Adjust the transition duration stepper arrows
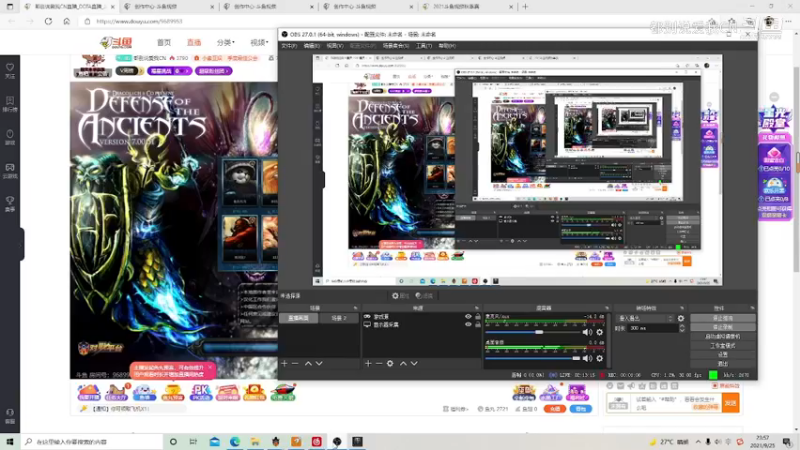Viewport: 800px width, 450px height. (x=682, y=328)
